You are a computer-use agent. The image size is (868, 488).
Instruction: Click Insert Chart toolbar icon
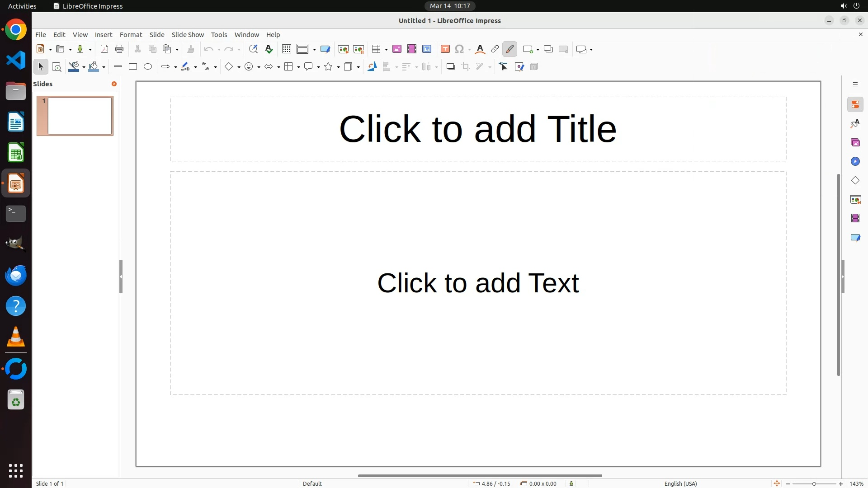[427, 49]
